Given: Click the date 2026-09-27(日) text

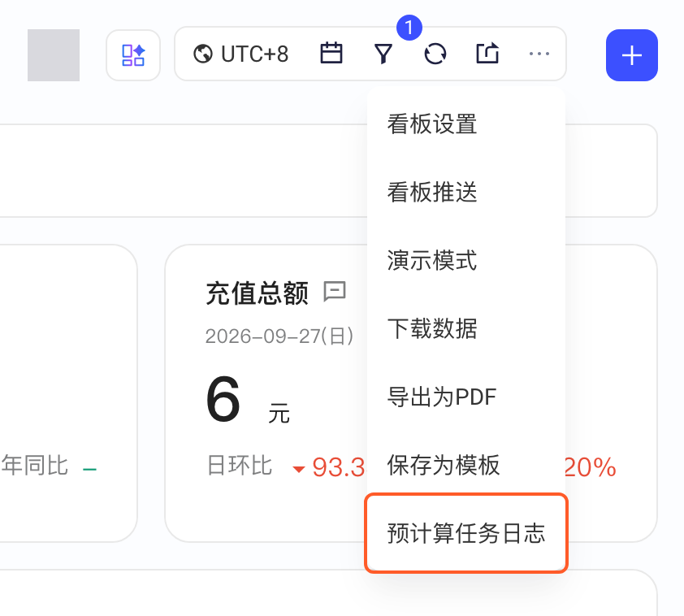Looking at the screenshot, I should [x=279, y=336].
